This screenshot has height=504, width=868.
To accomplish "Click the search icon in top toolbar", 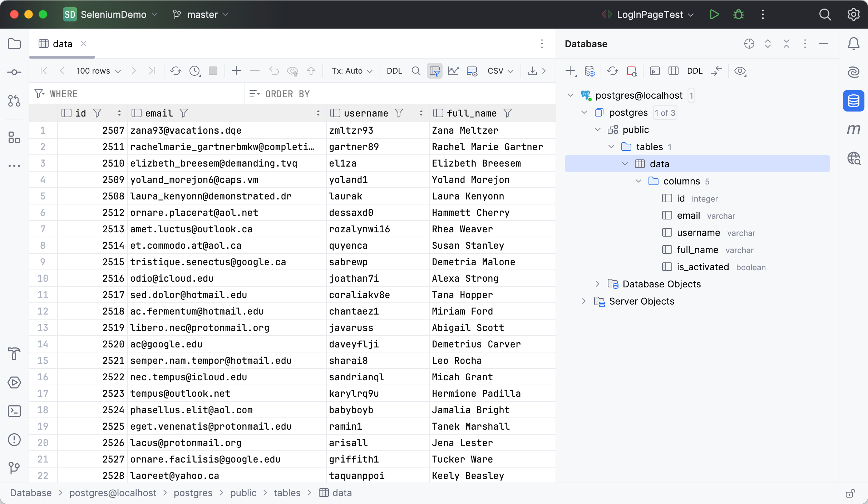I will 824,14.
